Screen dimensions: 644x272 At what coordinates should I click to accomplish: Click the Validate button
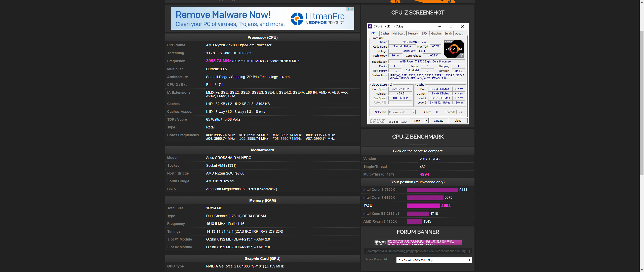pos(438,121)
